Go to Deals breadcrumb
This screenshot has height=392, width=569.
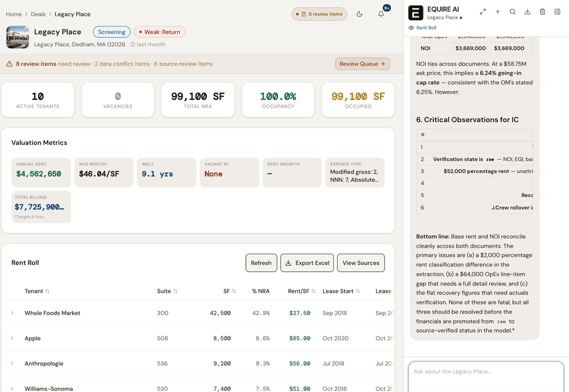(x=38, y=14)
